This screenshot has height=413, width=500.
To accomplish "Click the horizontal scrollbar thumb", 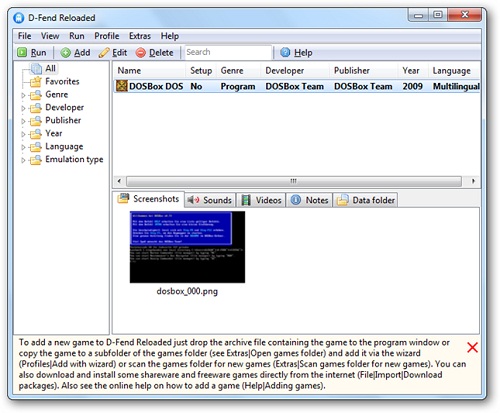I will coord(294,181).
